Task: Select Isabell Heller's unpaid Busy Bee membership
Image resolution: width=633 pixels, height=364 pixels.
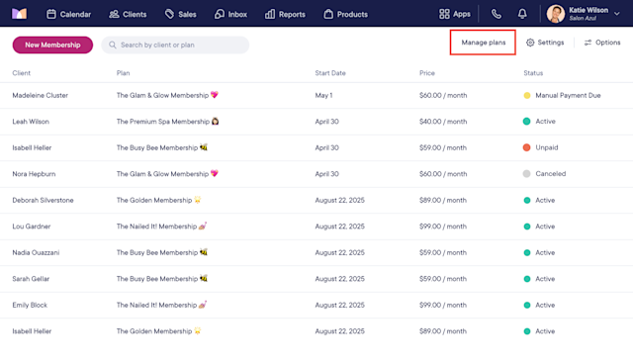Action: (x=316, y=147)
